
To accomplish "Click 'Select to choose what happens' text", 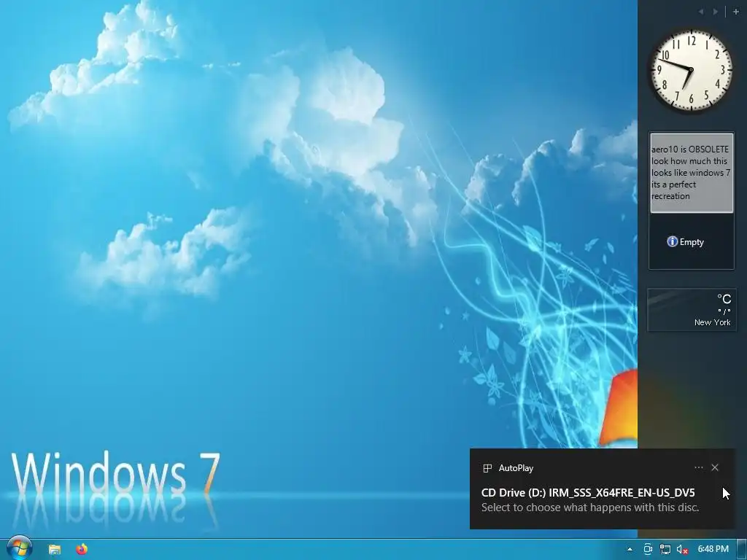I will 589,507.
